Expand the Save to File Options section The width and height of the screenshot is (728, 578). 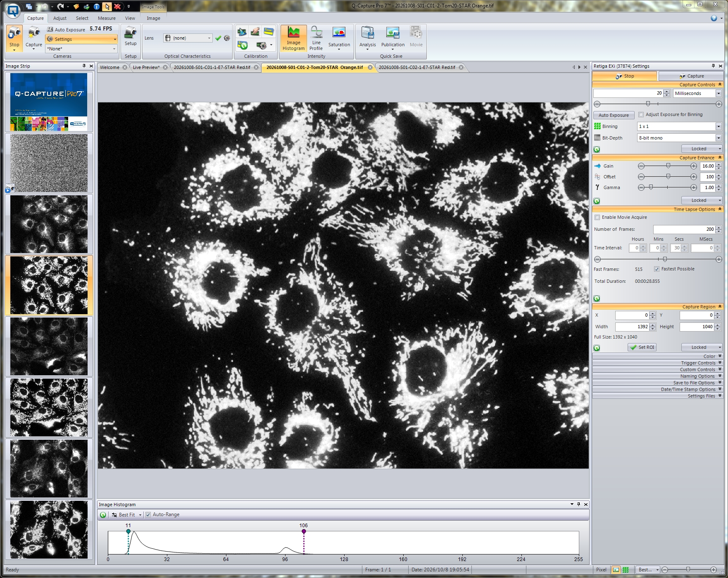point(657,383)
